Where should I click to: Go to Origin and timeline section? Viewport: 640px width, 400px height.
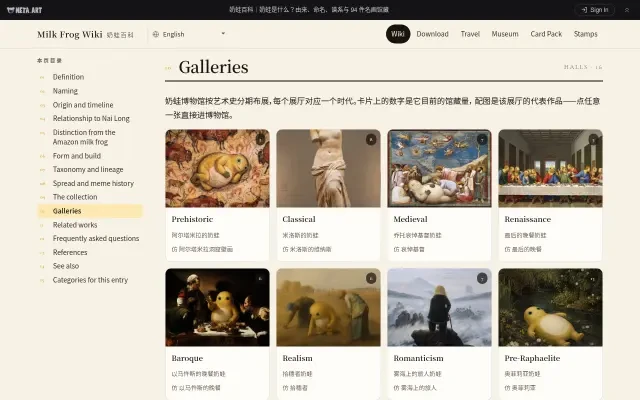coord(83,105)
